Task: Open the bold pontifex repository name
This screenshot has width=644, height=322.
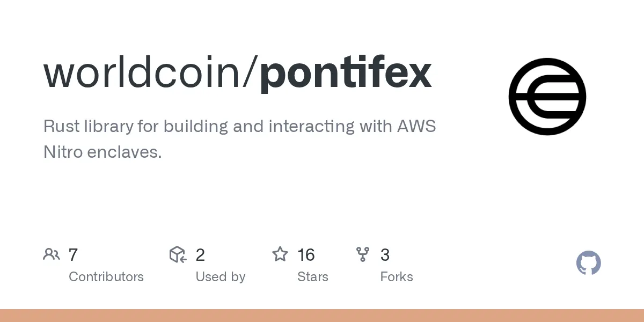Action: tap(346, 73)
